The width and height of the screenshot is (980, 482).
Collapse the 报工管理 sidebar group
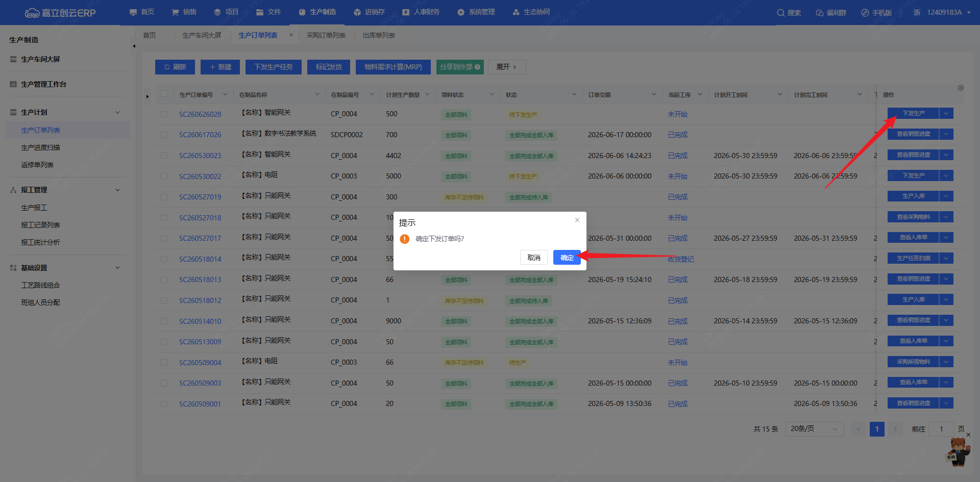click(117, 190)
